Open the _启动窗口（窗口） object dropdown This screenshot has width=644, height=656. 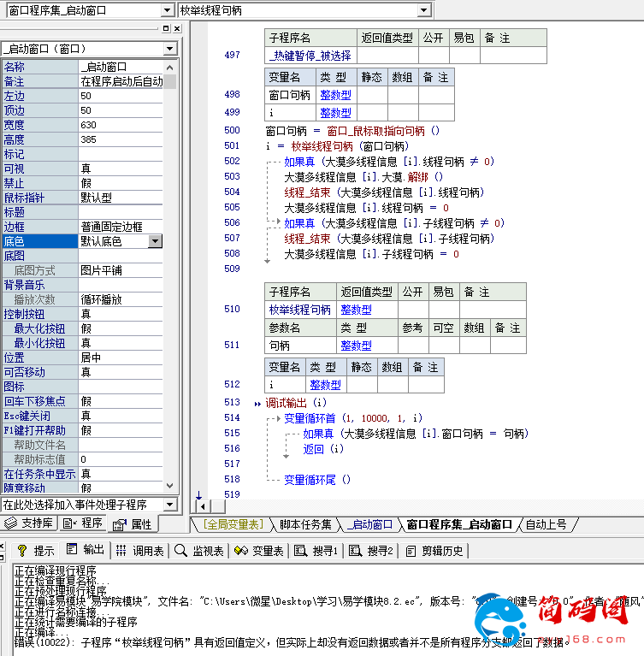click(x=169, y=49)
